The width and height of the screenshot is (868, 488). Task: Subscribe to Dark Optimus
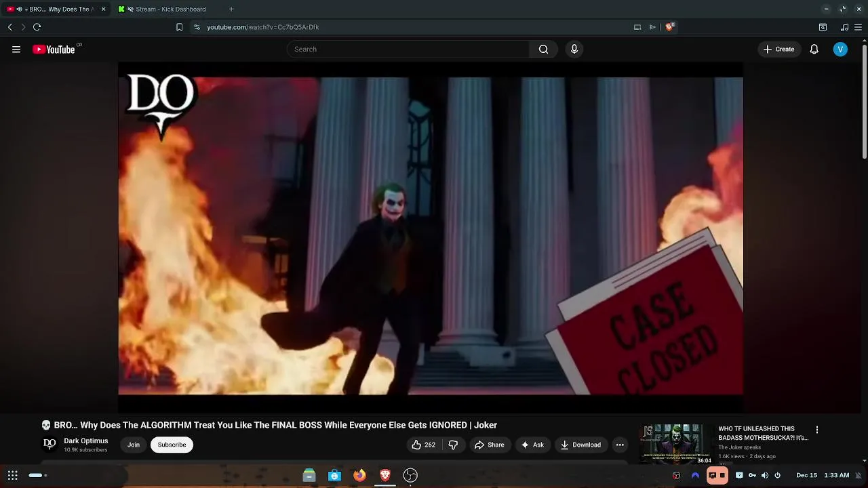click(172, 445)
